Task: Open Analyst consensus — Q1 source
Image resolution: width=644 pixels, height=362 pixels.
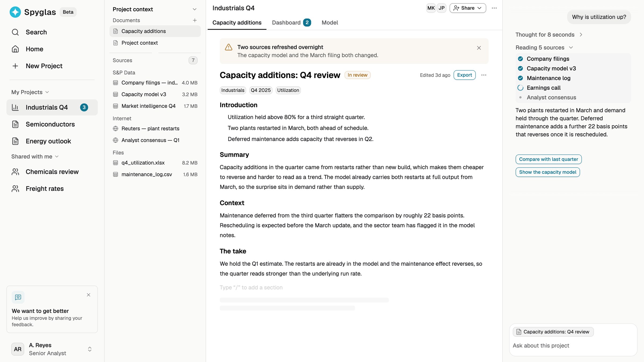Action: [x=155, y=140]
